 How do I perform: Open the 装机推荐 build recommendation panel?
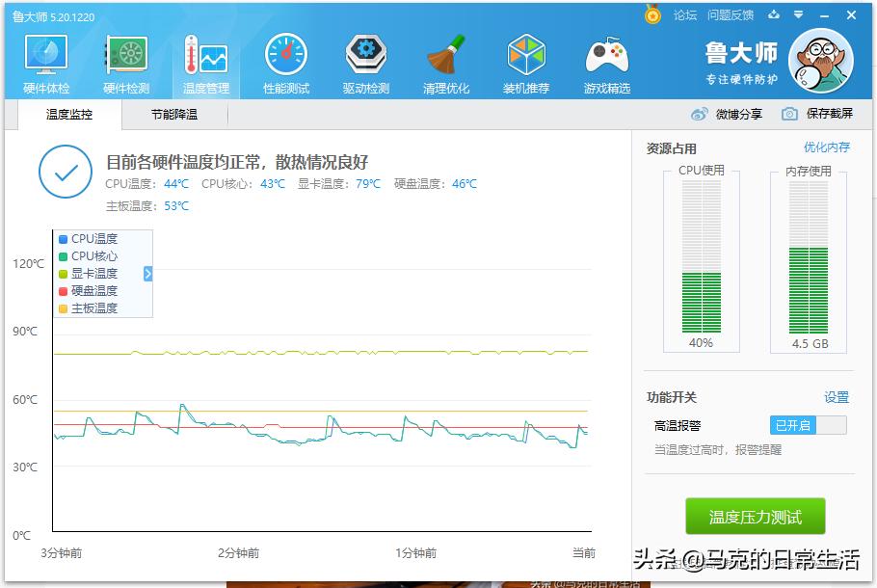tap(525, 62)
